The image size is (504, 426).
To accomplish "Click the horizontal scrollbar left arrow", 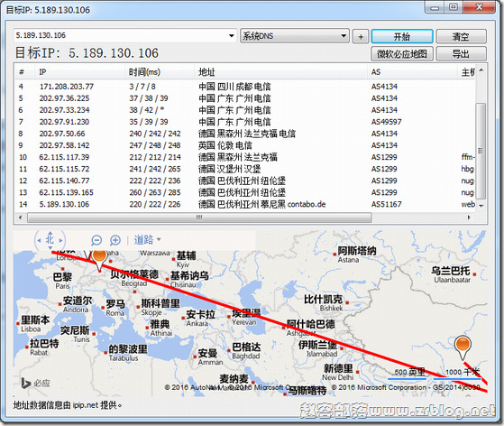I will (21, 218).
